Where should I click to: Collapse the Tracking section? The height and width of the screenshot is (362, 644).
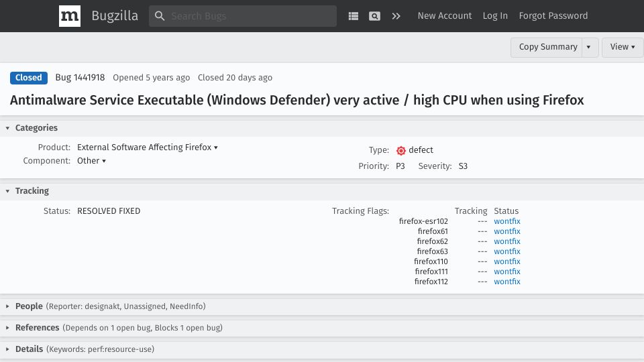[7, 191]
